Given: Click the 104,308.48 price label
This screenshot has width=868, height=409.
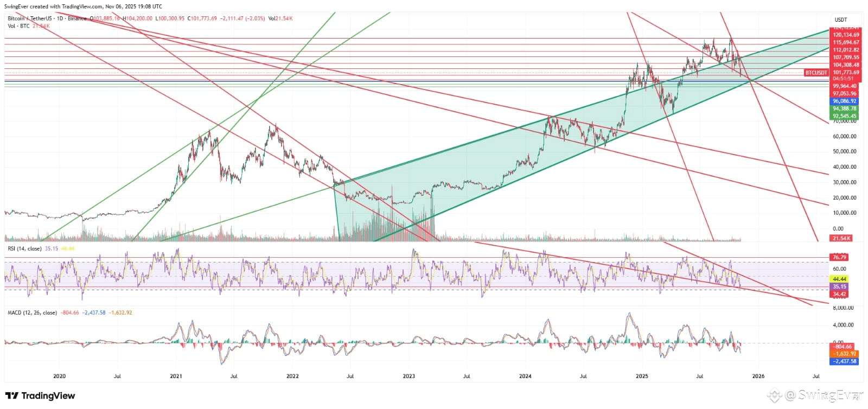Looking at the screenshot, I should pos(846,65).
